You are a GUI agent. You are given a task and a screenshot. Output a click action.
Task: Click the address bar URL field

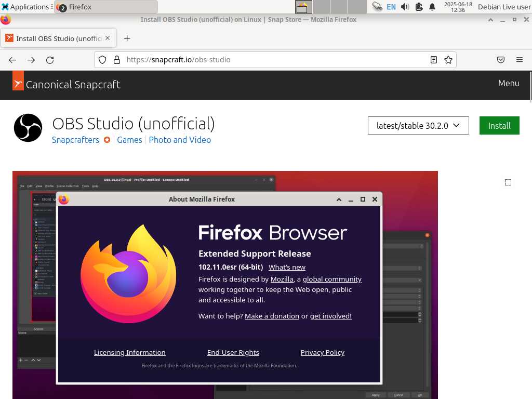click(275, 60)
